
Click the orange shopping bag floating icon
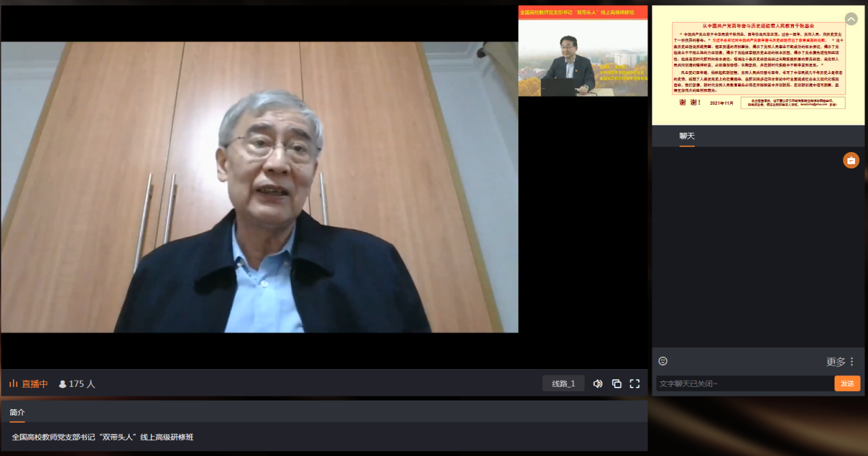click(x=851, y=160)
